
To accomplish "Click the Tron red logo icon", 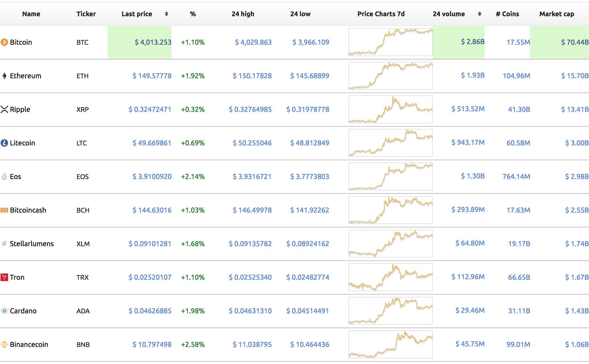I will 4,277.
